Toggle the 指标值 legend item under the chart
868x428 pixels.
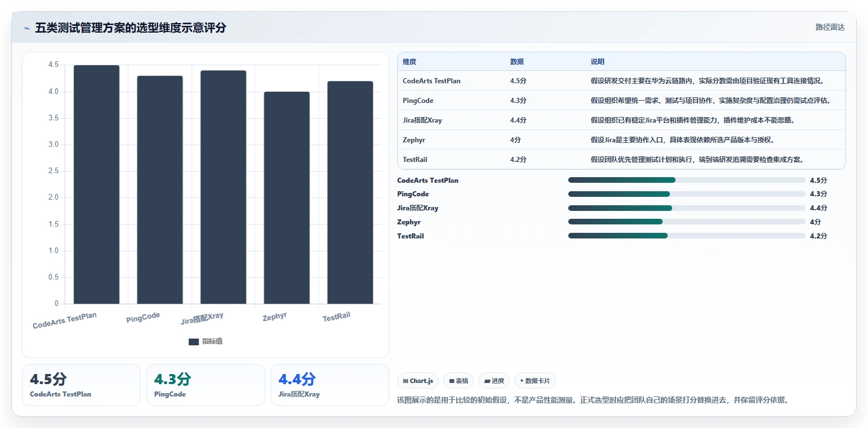(x=206, y=341)
